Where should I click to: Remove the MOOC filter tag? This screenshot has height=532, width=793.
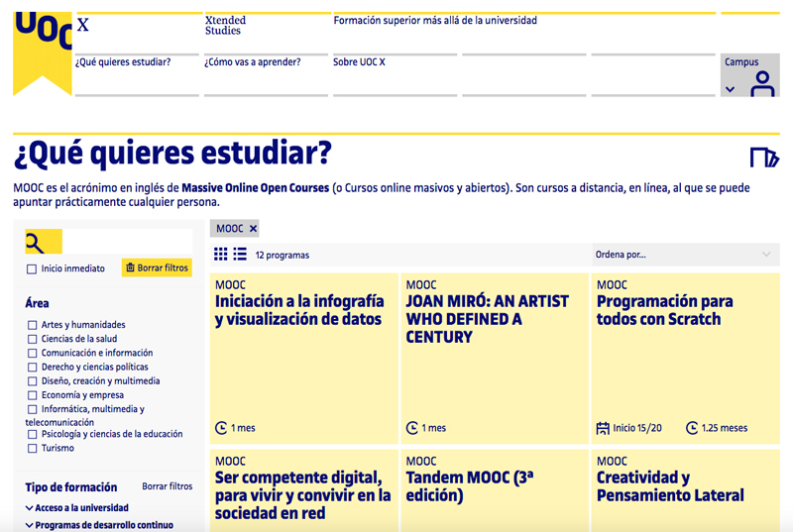point(253,229)
